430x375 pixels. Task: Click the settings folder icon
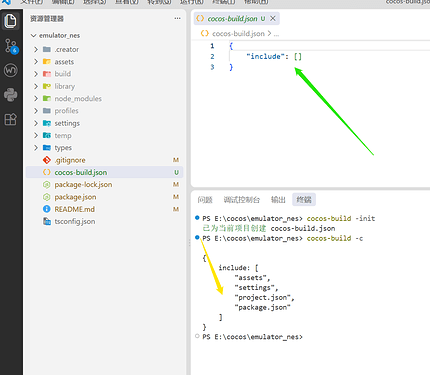(47, 123)
